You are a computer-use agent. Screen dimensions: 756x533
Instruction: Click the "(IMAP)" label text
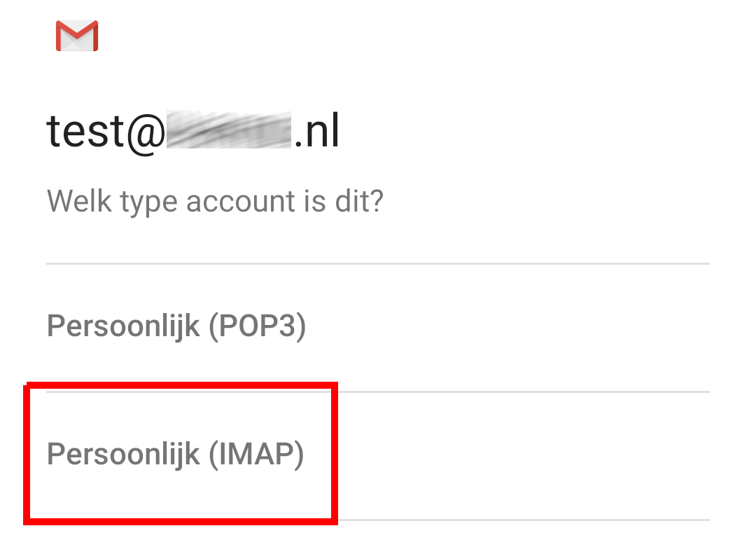pos(256,455)
